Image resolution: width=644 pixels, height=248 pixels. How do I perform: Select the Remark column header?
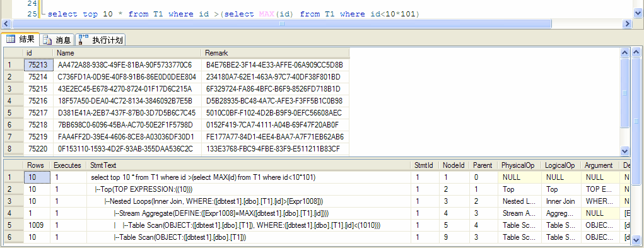[275, 53]
